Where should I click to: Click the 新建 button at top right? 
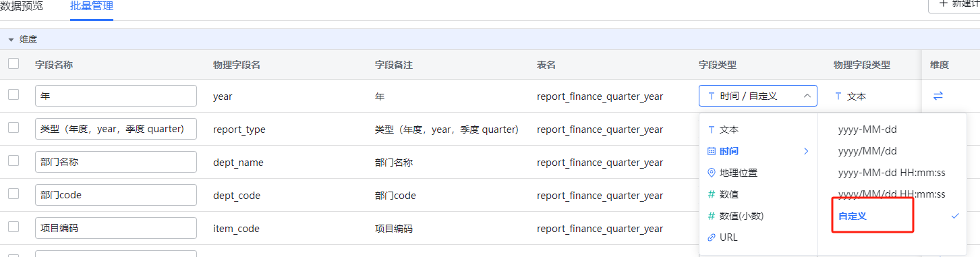[954, 4]
